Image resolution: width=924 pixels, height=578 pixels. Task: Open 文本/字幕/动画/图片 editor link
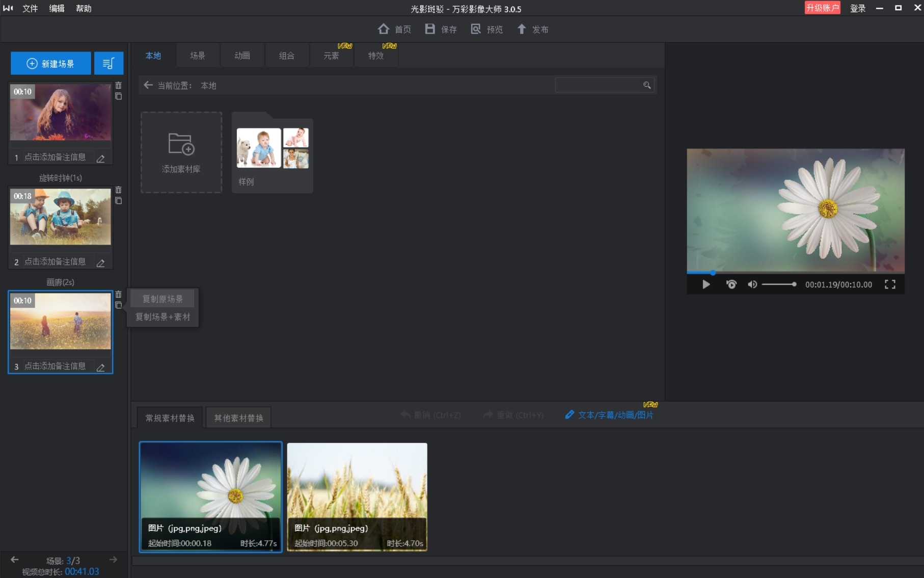(x=610, y=415)
